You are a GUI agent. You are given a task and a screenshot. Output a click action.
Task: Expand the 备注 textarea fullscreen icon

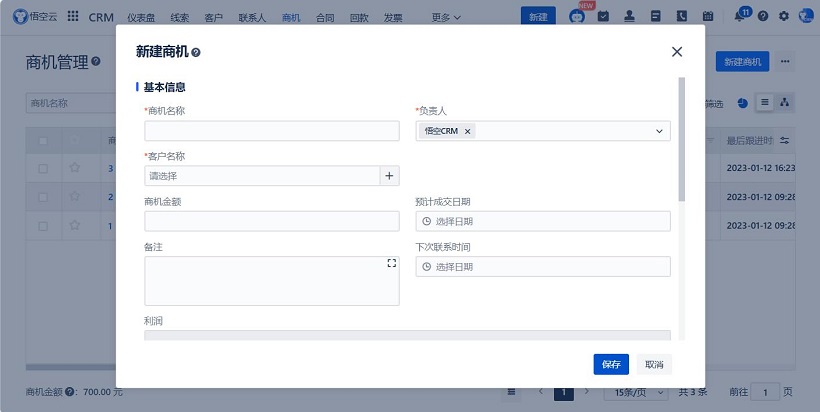pos(392,264)
